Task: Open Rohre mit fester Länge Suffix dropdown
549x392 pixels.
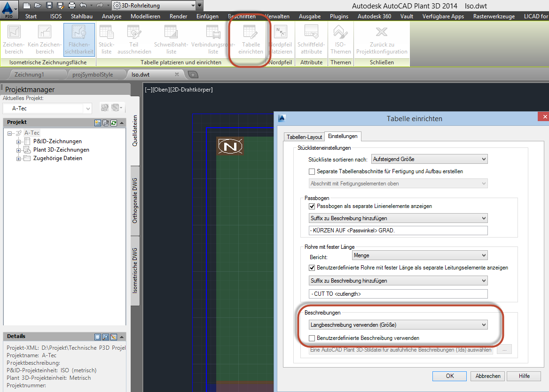Action: tap(398, 281)
